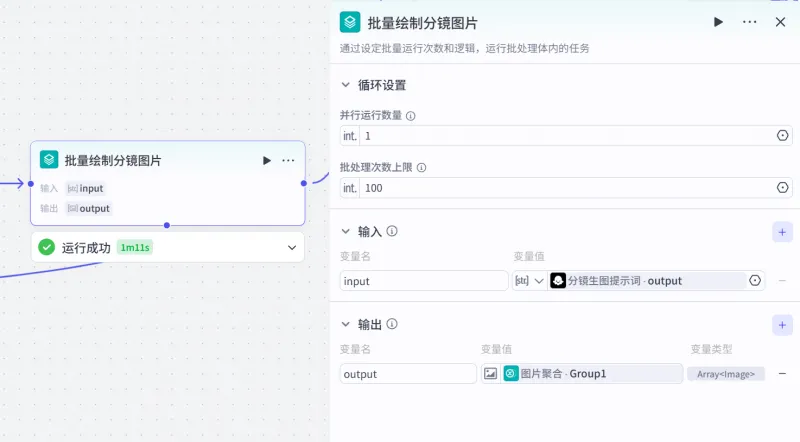Select the canvas node title 批量绘制分镜图片
This screenshot has width=800, height=442.
(x=113, y=161)
